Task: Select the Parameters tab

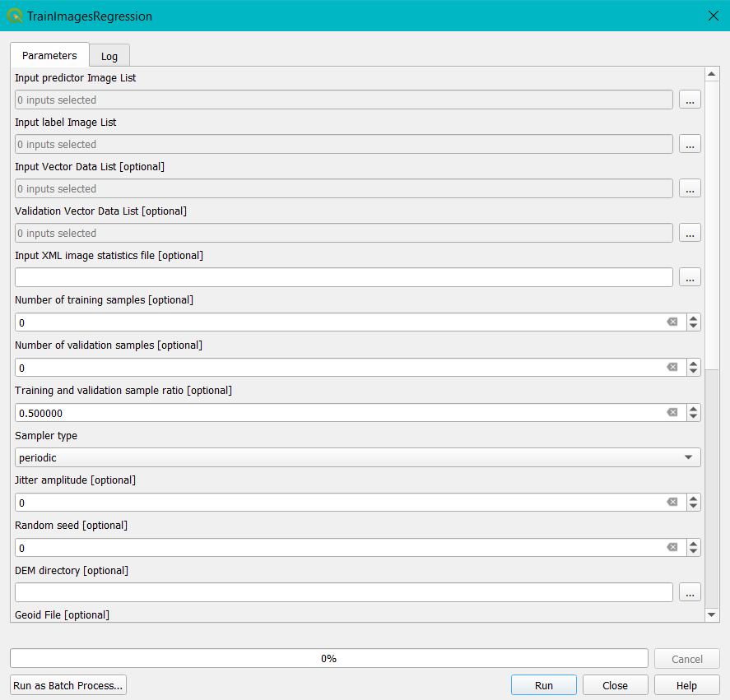Action: [x=50, y=55]
